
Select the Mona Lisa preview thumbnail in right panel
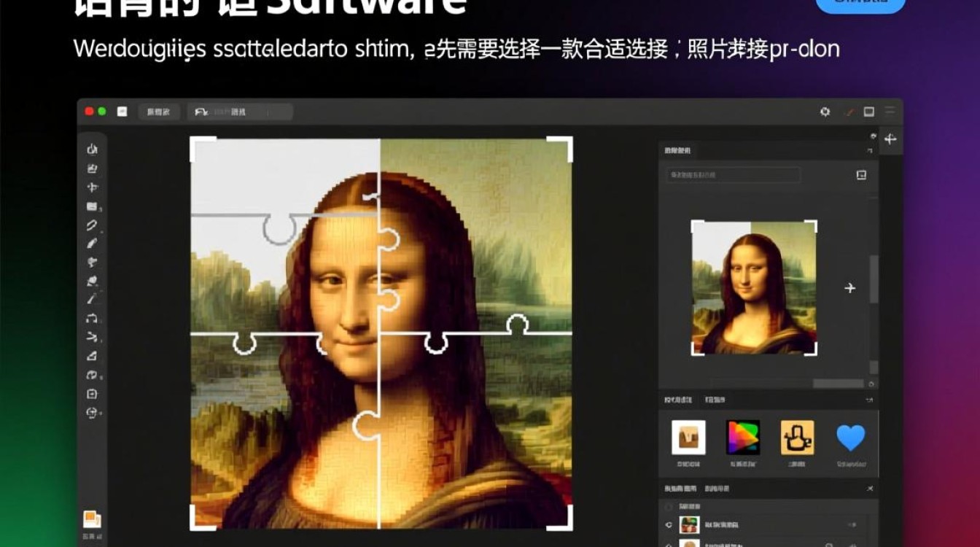click(754, 287)
